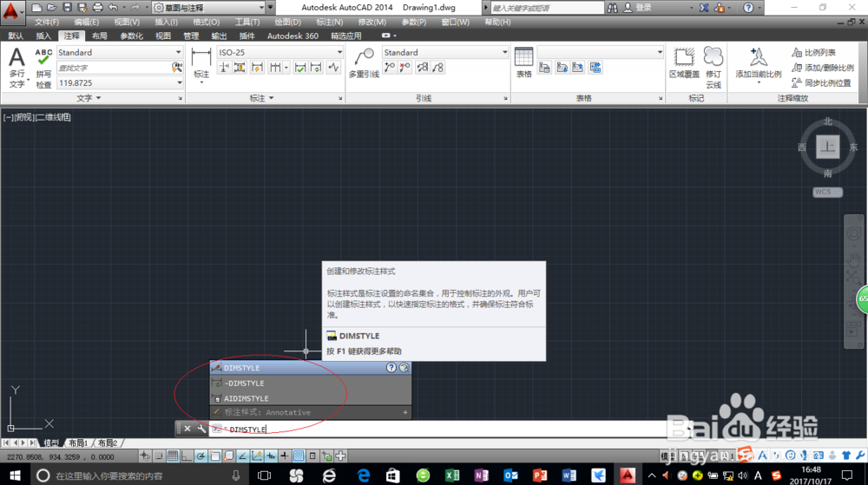Image resolution: width=868 pixels, height=485 pixels.
Task: Run the spell check tool (拼写检查)
Action: [43, 68]
